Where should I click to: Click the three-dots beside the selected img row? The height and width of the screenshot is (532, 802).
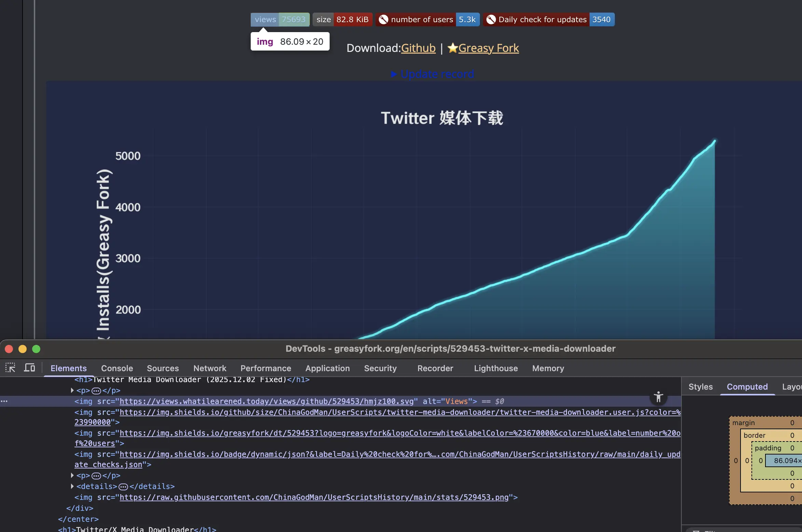[4, 401]
